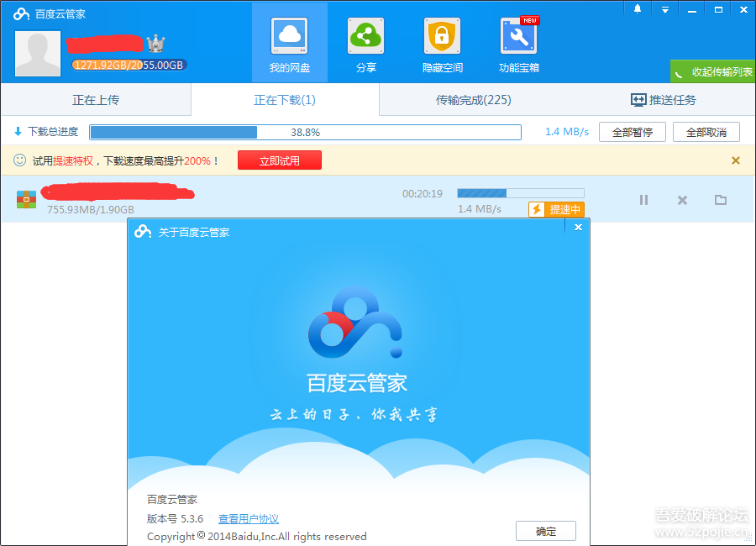Open 功能宝箱 toolbox wrench icon
This screenshot has height=546, width=756.
(x=519, y=36)
